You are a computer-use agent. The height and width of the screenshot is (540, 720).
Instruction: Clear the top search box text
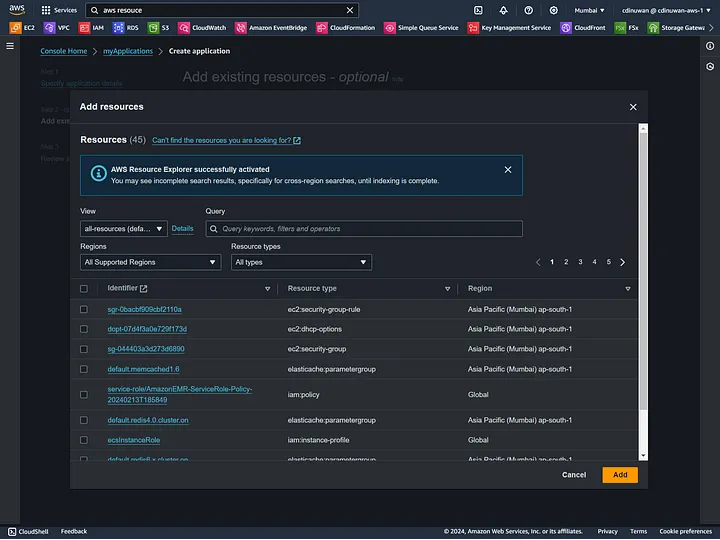[x=350, y=10]
